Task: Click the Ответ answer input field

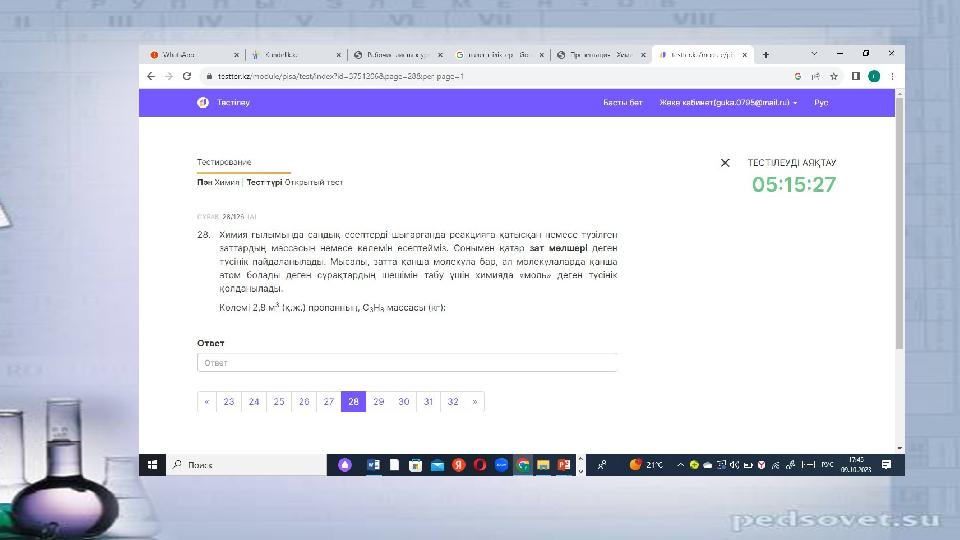Action: tap(407, 362)
